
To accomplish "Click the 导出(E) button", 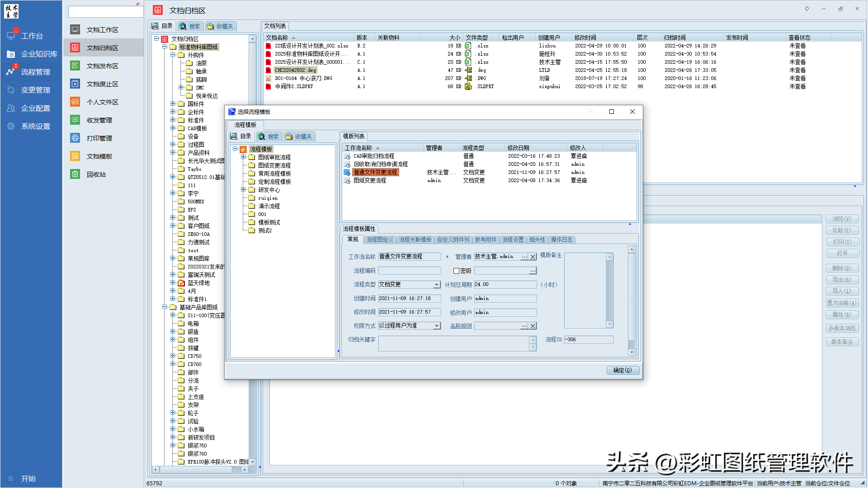I will (x=842, y=280).
